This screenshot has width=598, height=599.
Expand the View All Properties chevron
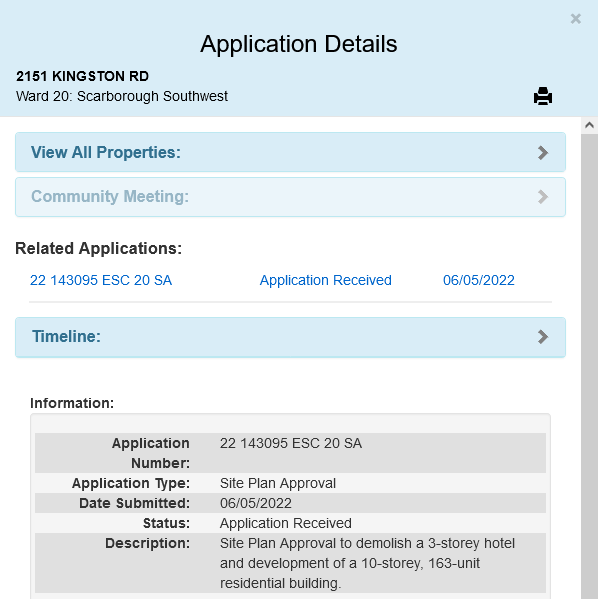click(543, 152)
